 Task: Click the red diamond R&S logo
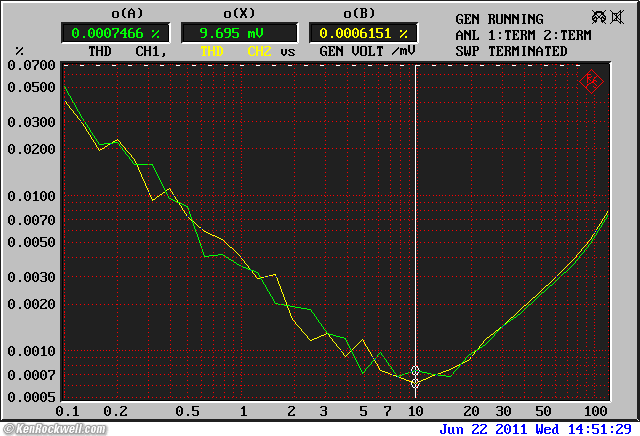[591, 81]
